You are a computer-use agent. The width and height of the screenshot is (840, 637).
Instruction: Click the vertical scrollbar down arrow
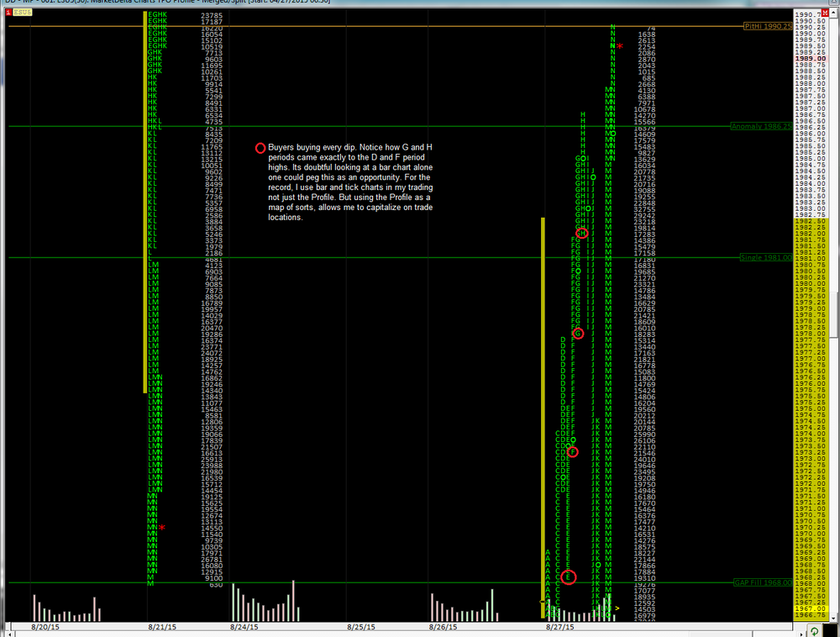click(834, 618)
